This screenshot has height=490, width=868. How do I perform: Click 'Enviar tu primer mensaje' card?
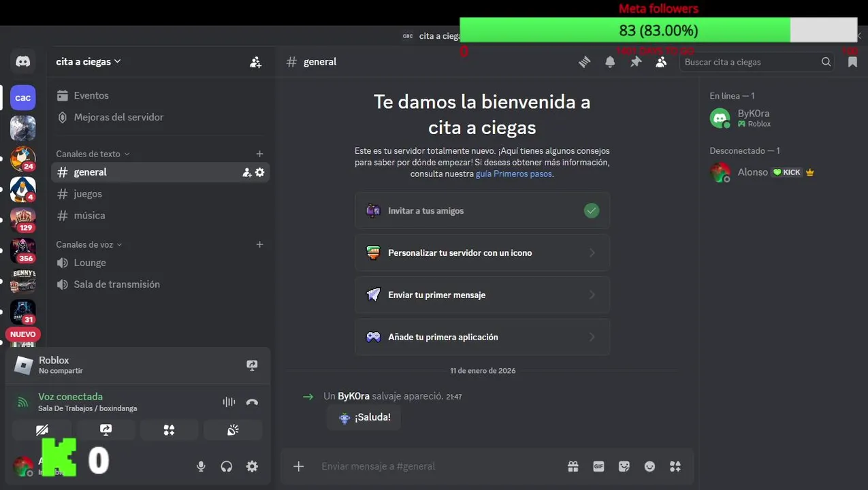[482, 295]
